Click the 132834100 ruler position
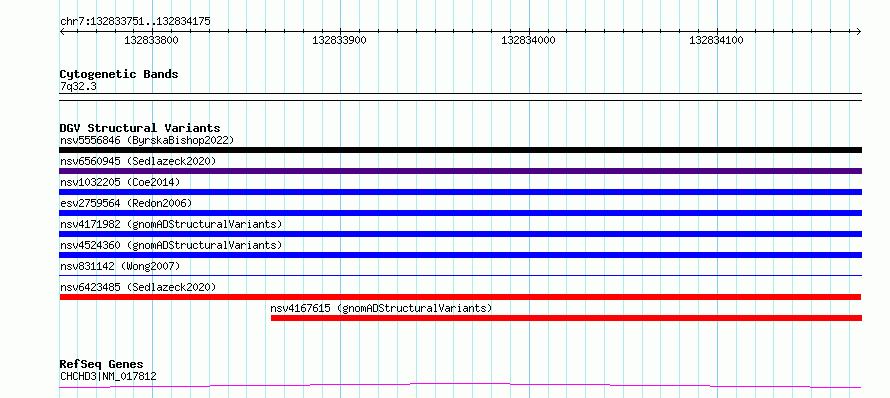The image size is (890, 398). (716, 40)
